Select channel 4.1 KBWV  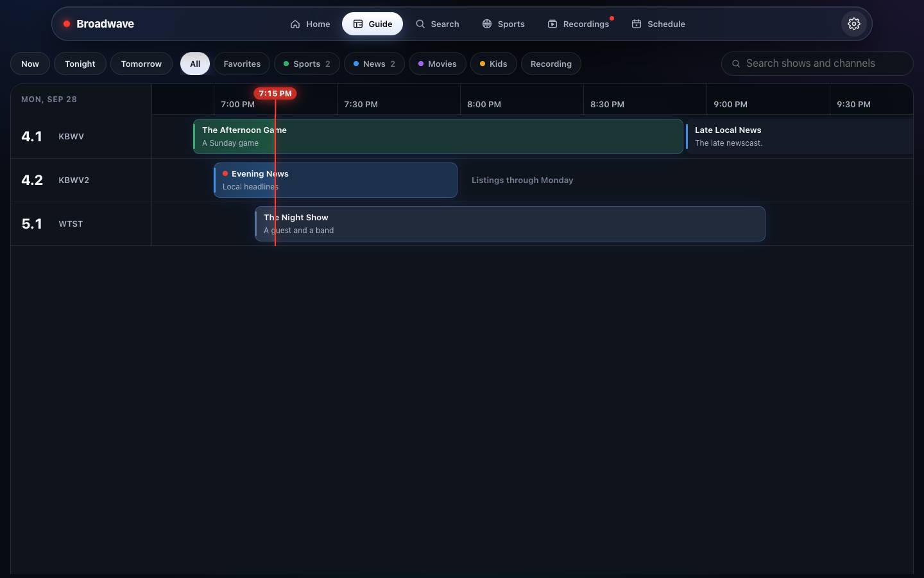coord(81,136)
